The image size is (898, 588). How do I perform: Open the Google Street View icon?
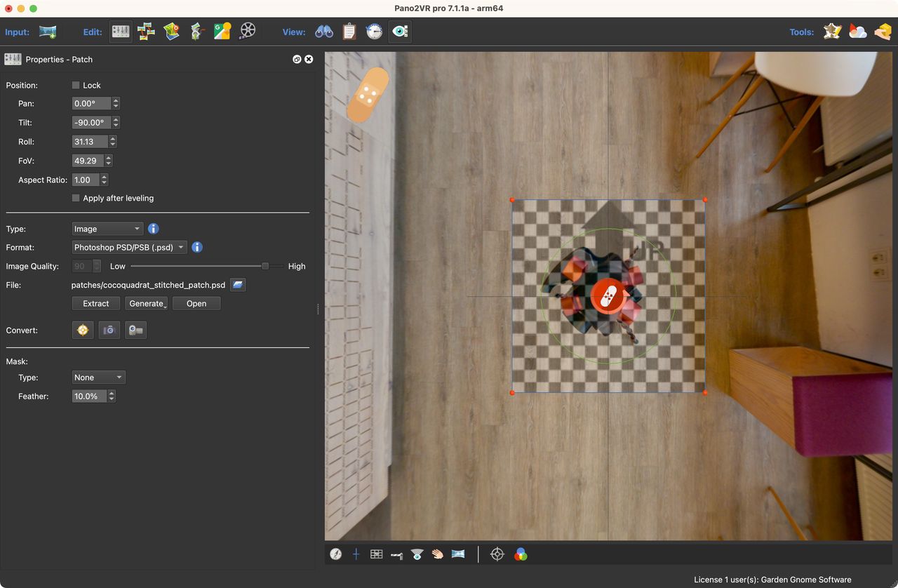222,32
